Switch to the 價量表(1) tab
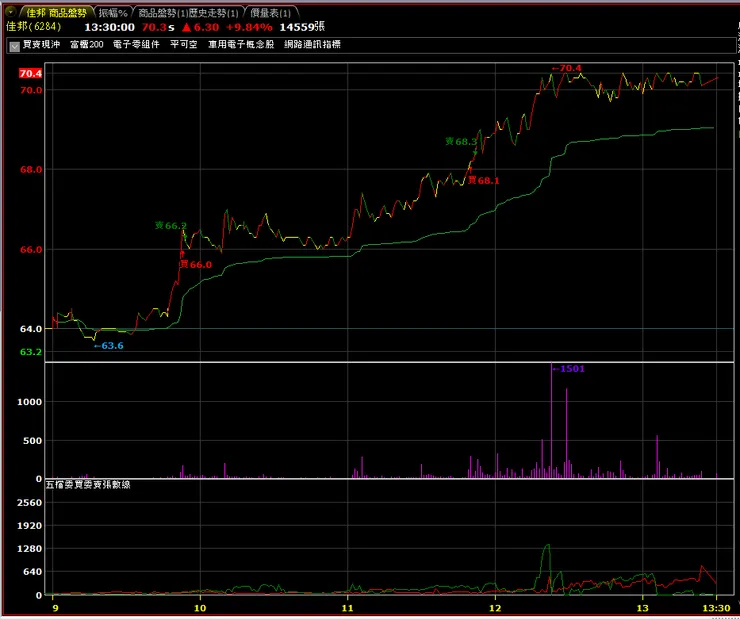 (270, 13)
